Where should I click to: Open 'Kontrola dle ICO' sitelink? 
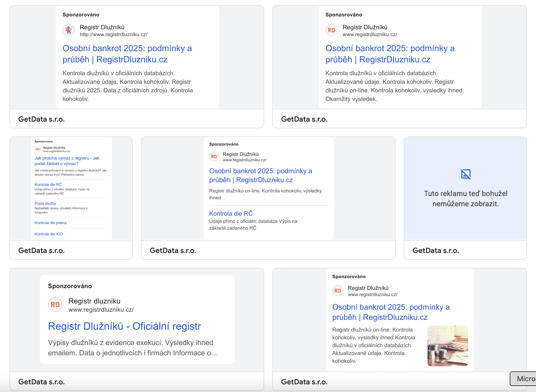(49, 234)
